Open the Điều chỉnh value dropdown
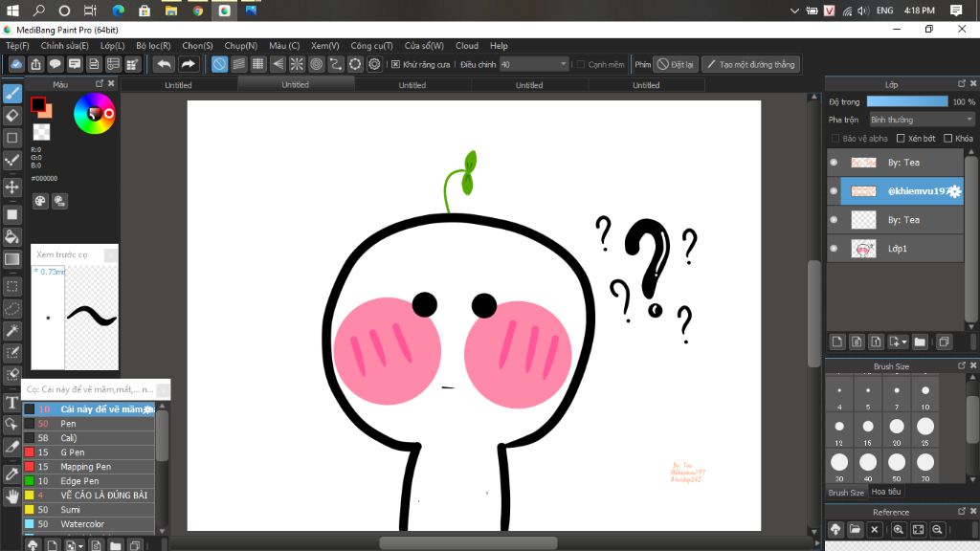This screenshot has height=551, width=980. click(534, 64)
